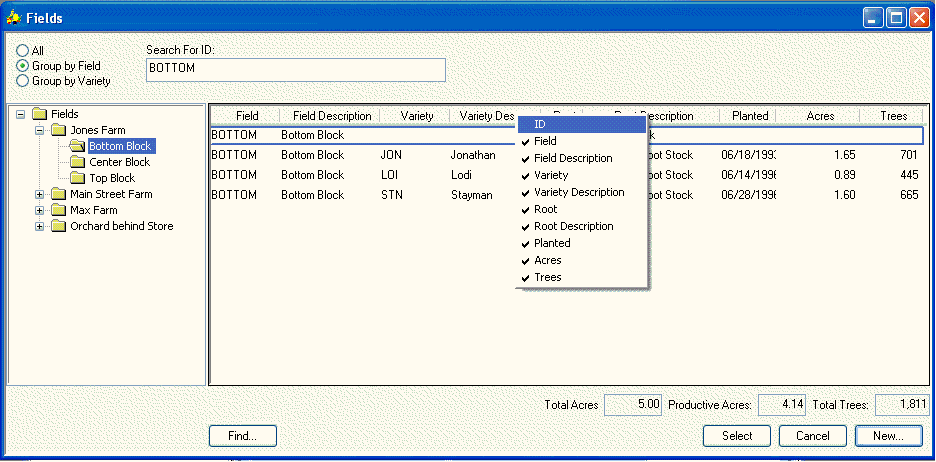
Task: Expand the Main Street Farm tree node
Action: (x=40, y=194)
